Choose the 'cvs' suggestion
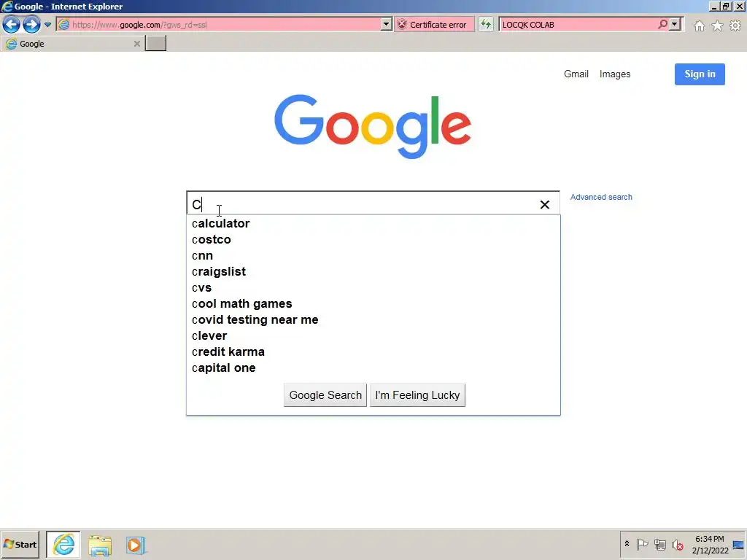747x560 pixels. pyautogui.click(x=373, y=287)
